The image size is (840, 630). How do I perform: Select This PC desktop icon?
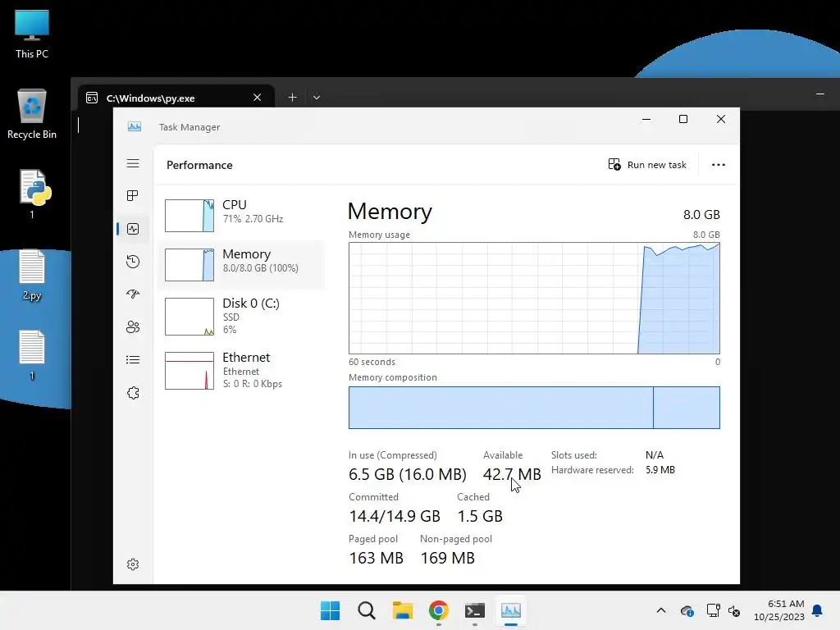tap(32, 34)
